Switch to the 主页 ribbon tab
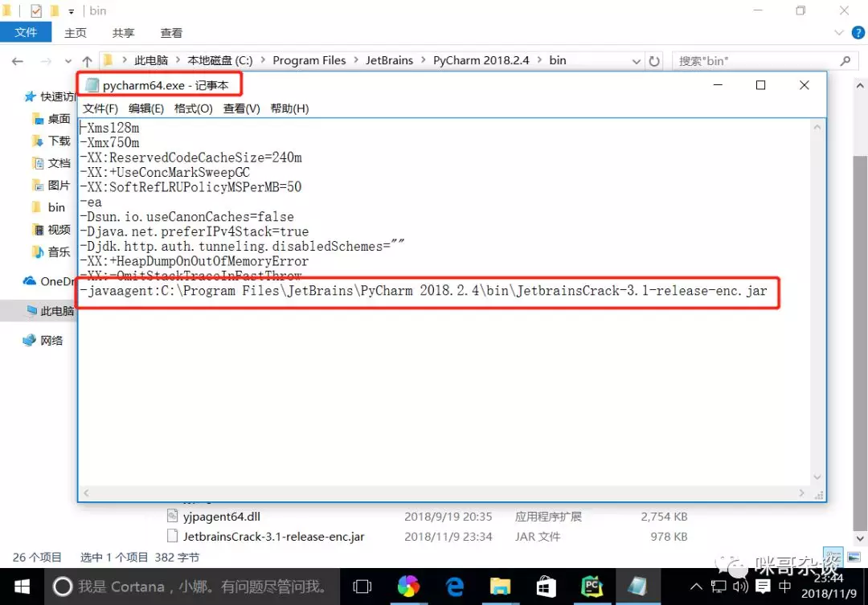Image resolution: width=868 pixels, height=605 pixels. tap(76, 33)
